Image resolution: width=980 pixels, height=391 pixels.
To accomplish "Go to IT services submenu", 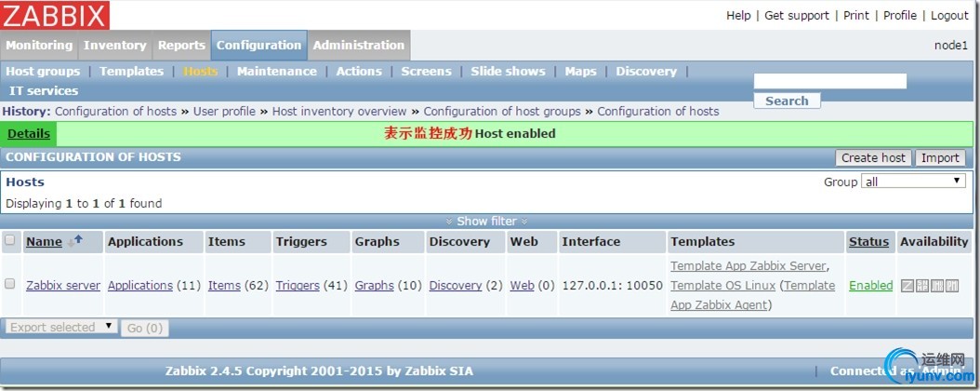I will (x=44, y=90).
